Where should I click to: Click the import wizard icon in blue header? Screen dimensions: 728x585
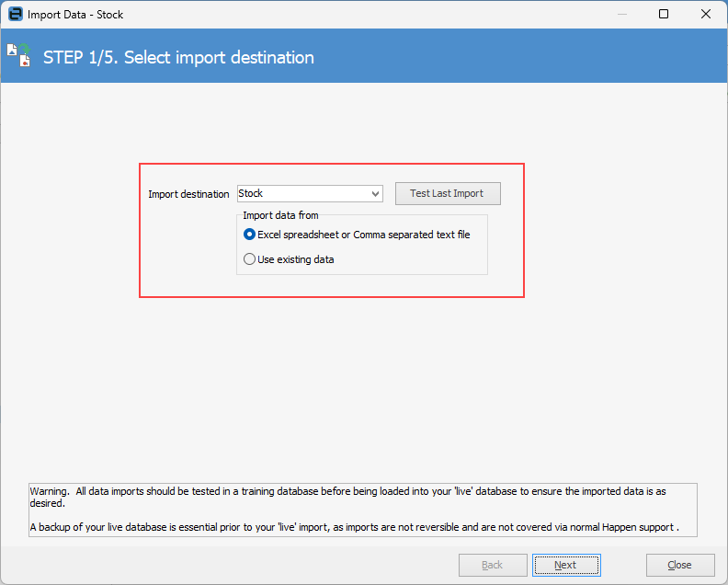coord(19,56)
